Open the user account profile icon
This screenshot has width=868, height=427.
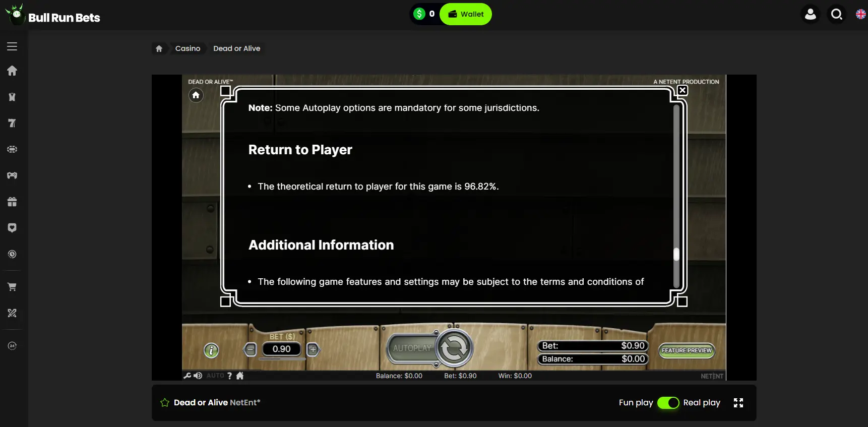tap(811, 14)
